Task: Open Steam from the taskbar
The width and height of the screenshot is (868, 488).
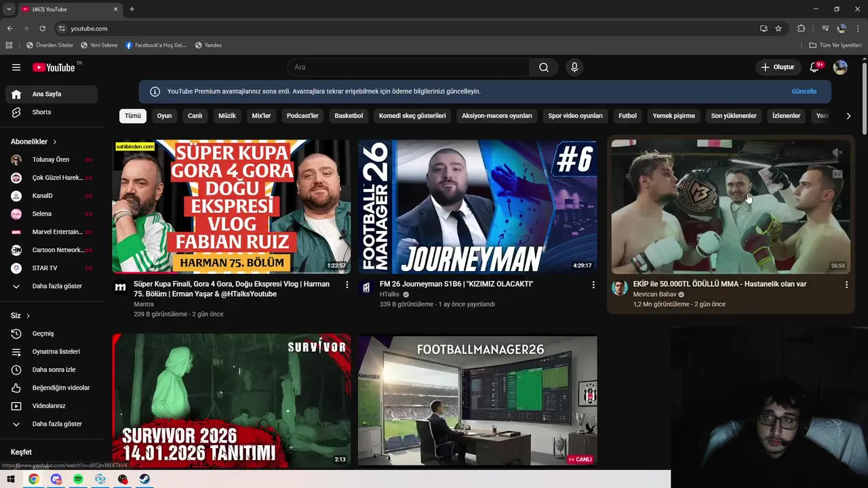Action: (145, 479)
